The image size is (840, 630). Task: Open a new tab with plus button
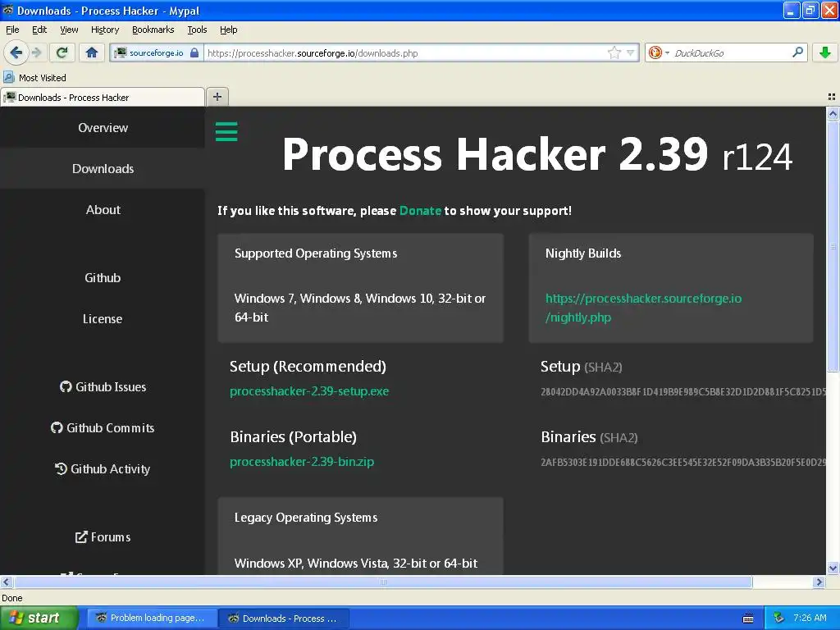point(217,97)
